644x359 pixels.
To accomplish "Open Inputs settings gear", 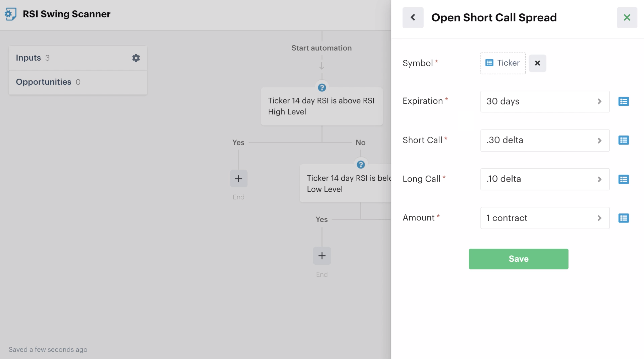I will [x=136, y=58].
